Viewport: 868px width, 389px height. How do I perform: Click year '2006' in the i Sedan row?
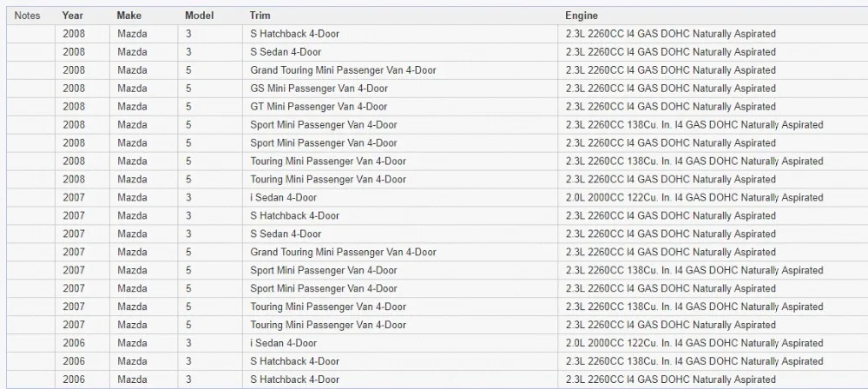click(x=82, y=343)
